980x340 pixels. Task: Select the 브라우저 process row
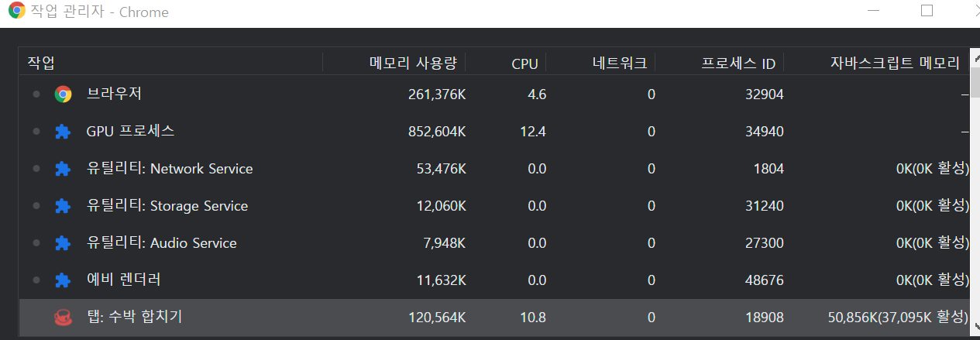tap(114, 94)
